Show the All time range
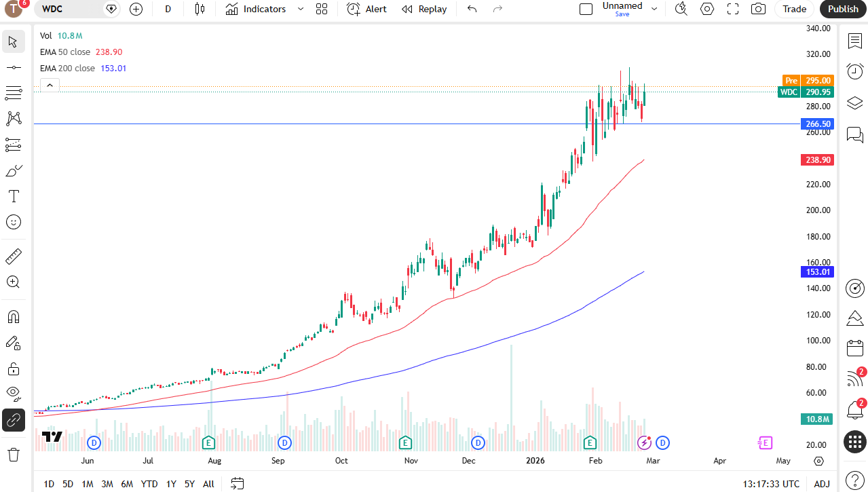This screenshot has width=868, height=492. coord(208,484)
